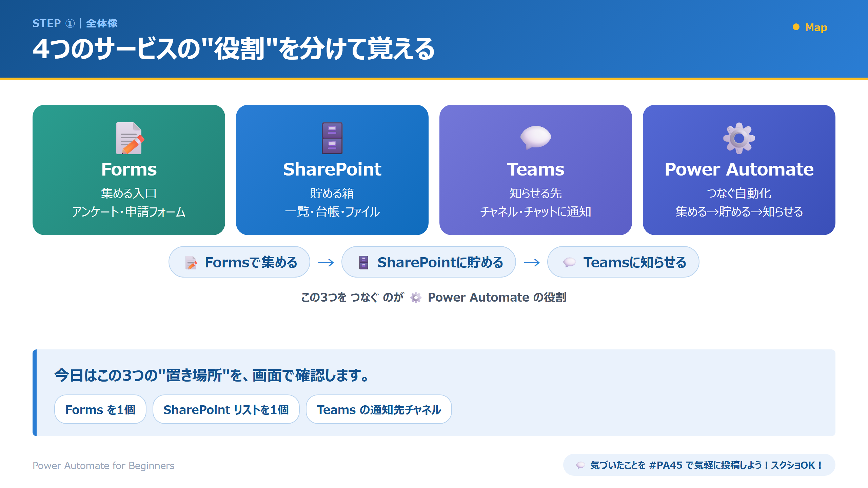Select the 'Teams の通知先チャネル' chip
Image resolution: width=868 pixels, height=488 pixels.
(379, 409)
